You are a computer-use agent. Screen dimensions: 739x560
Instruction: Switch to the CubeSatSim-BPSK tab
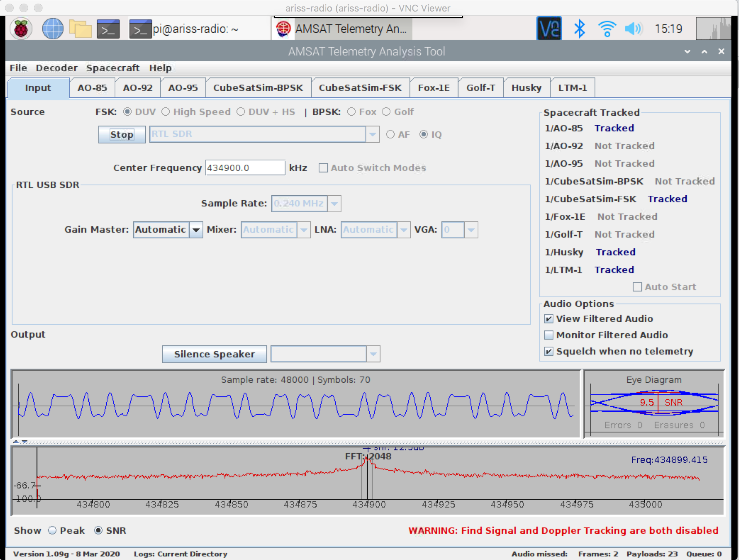258,88
